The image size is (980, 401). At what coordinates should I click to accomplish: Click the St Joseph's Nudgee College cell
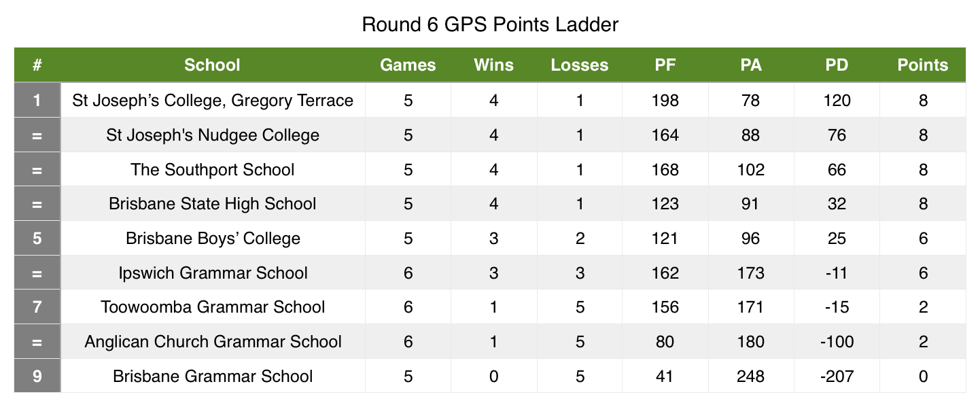tap(213, 135)
